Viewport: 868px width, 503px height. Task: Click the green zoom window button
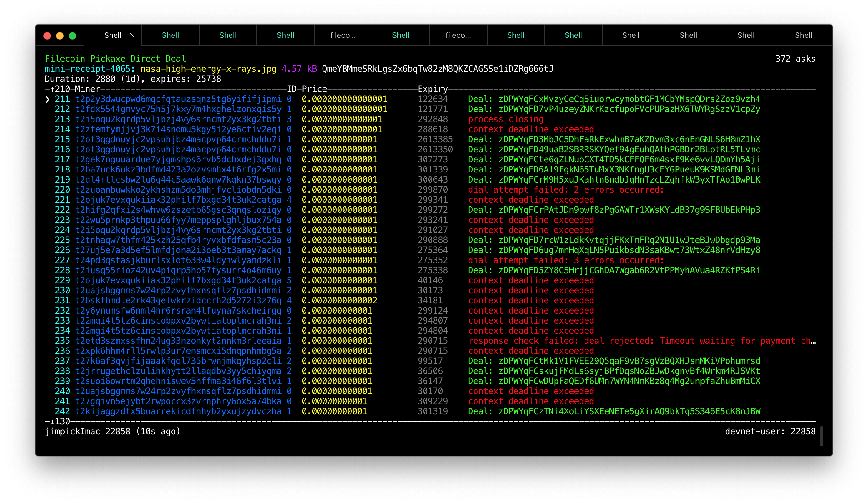click(72, 36)
